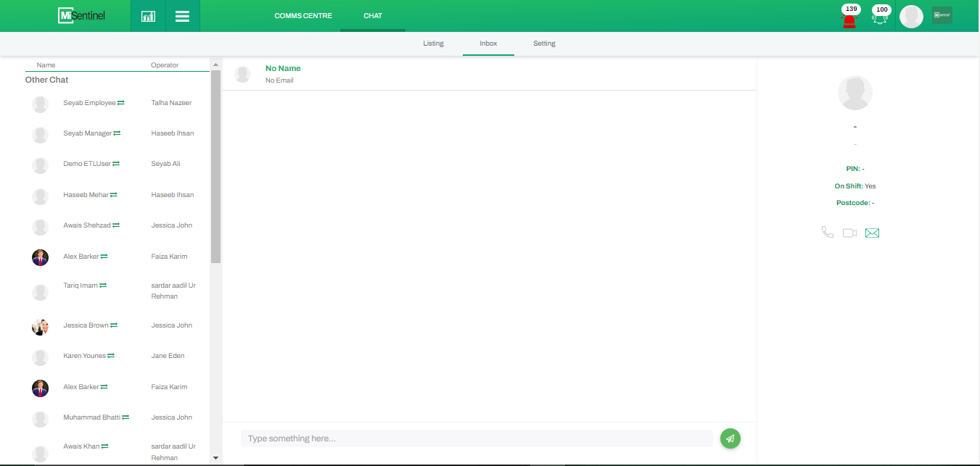Click the phone call icon
The image size is (980, 466).
827,233
